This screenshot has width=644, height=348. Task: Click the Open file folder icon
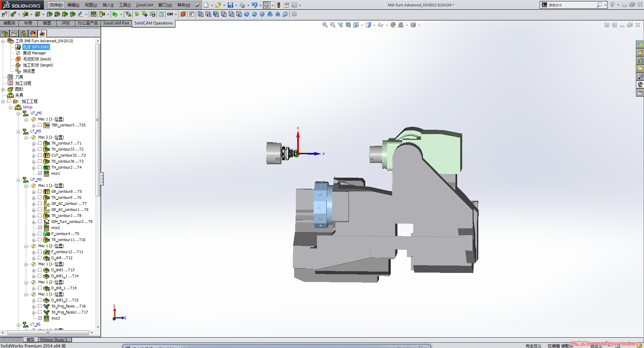[x=218, y=5]
